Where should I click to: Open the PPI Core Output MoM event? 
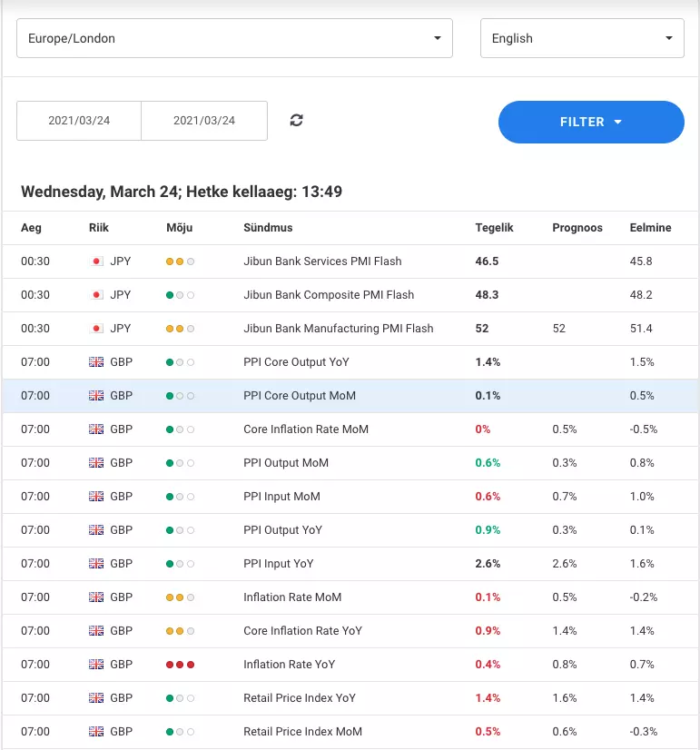[x=300, y=396]
